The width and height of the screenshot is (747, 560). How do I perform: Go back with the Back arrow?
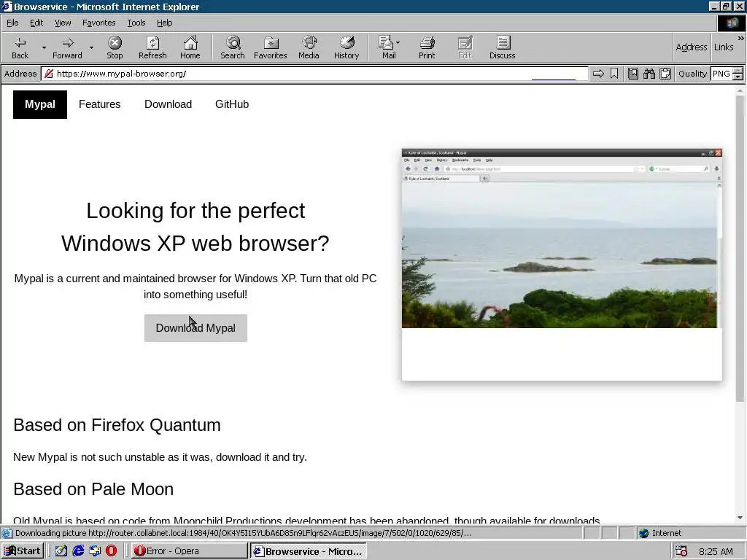(20, 47)
